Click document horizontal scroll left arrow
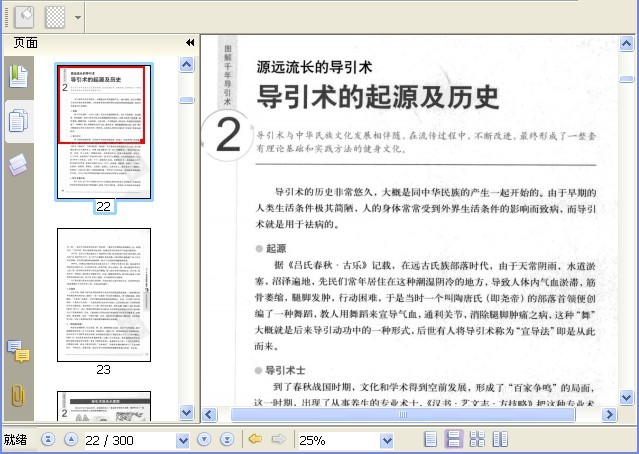 [209, 415]
